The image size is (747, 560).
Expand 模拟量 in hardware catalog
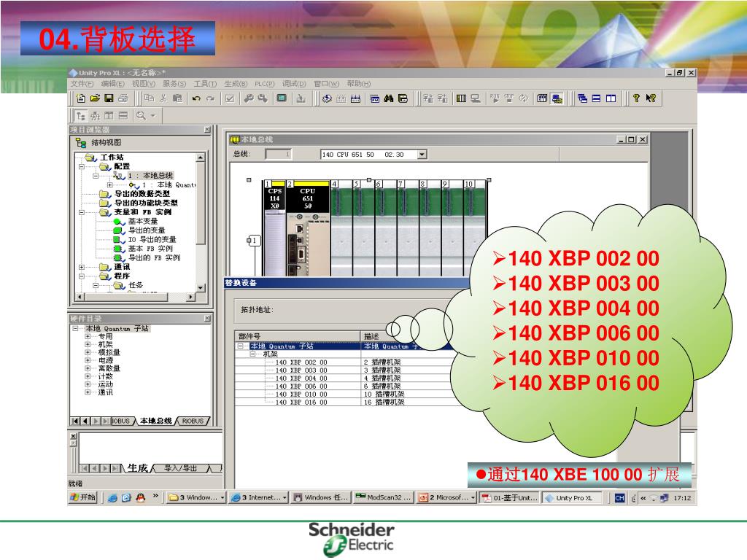point(88,352)
